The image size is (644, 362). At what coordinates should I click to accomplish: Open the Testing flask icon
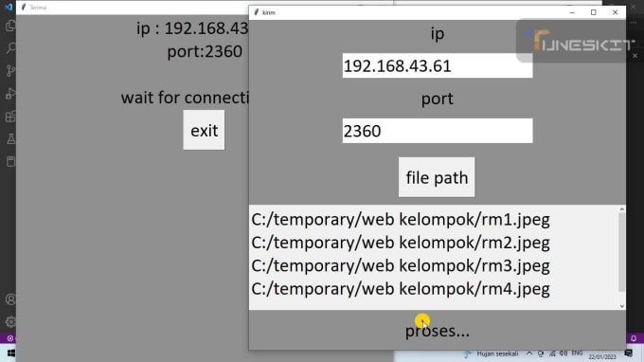[x=10, y=139]
